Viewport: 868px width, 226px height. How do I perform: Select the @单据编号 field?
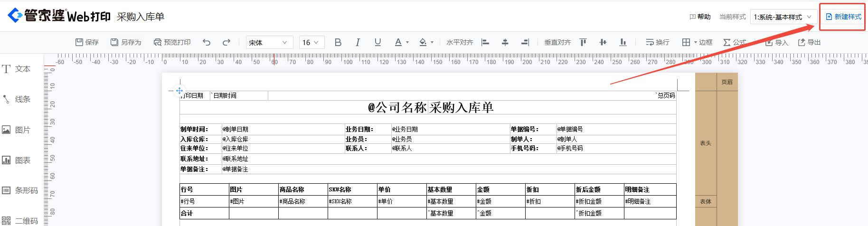(x=616, y=129)
